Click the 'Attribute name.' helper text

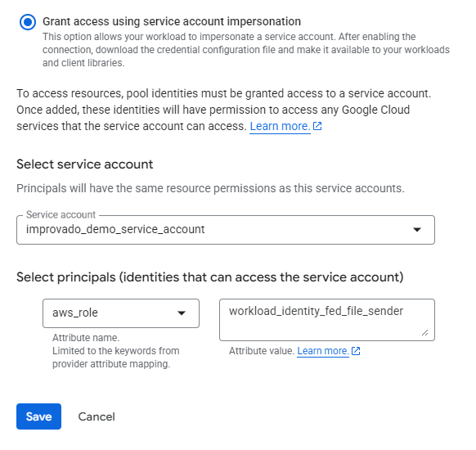[86, 338]
